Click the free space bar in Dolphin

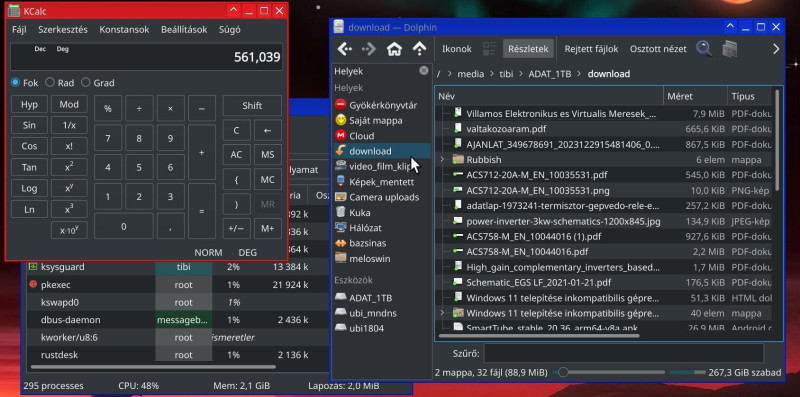pyautogui.click(x=687, y=372)
